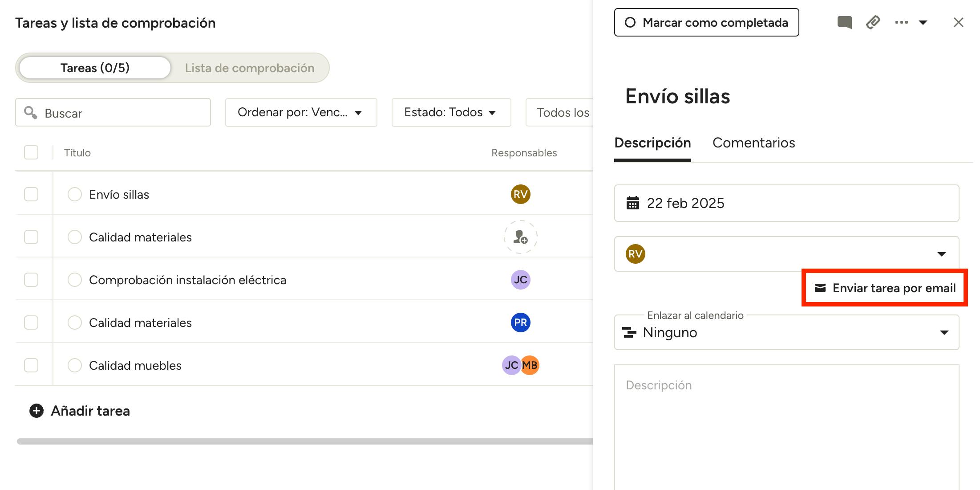Tick the checkbox for Envío sillas row
The image size is (980, 490).
[31, 194]
